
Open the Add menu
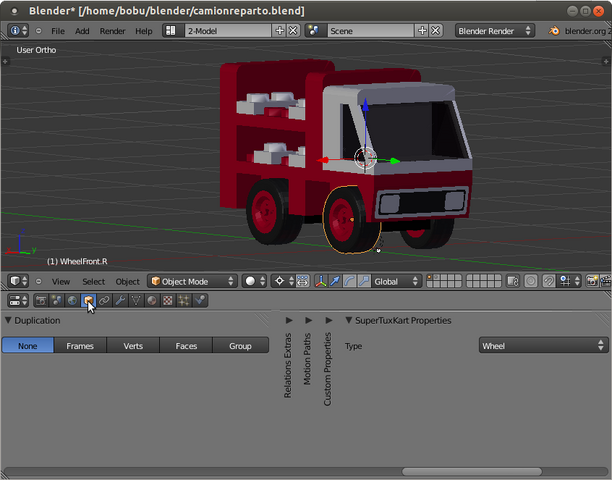(82, 31)
